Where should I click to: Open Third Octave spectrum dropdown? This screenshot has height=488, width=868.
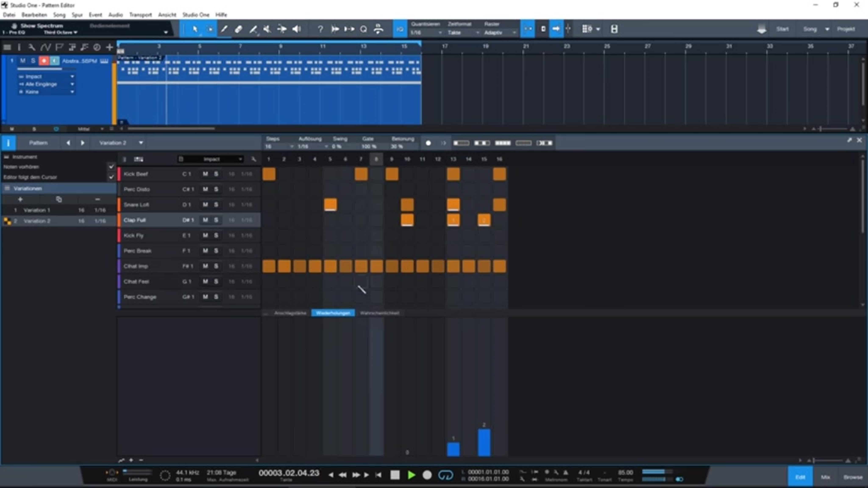coord(61,32)
